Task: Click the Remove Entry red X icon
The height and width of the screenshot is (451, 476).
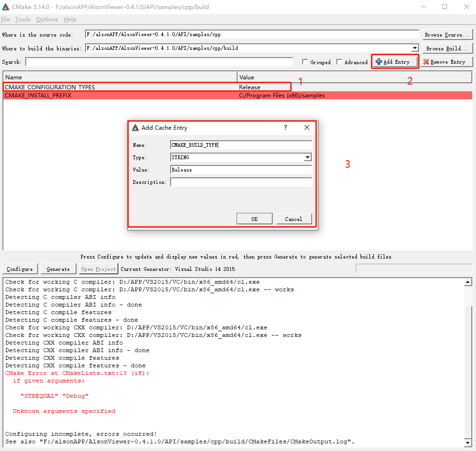Action: click(426, 62)
